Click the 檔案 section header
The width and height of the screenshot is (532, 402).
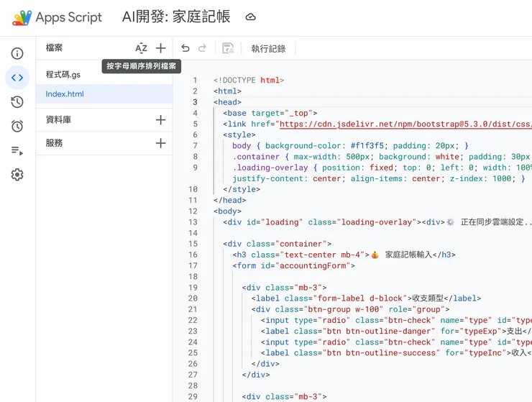[55, 48]
